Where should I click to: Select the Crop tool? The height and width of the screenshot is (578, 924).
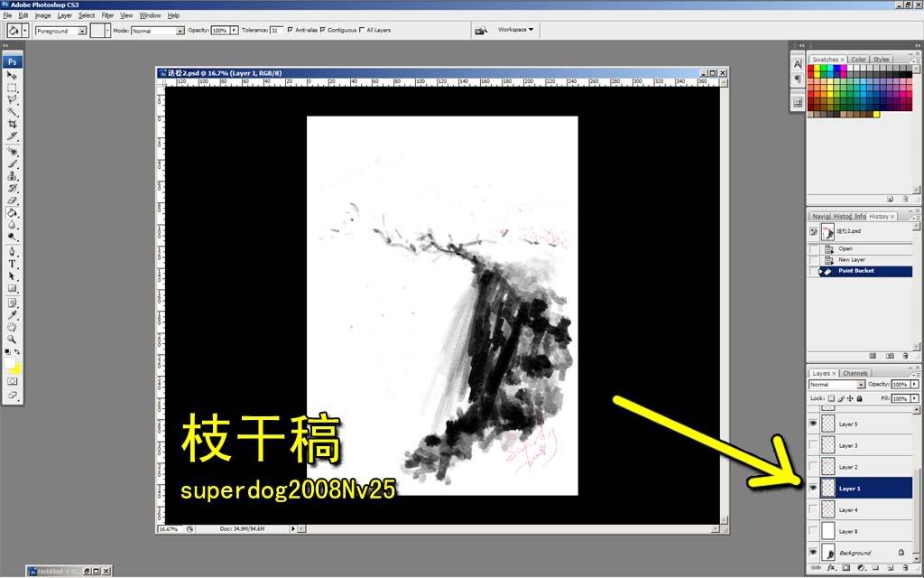12,124
